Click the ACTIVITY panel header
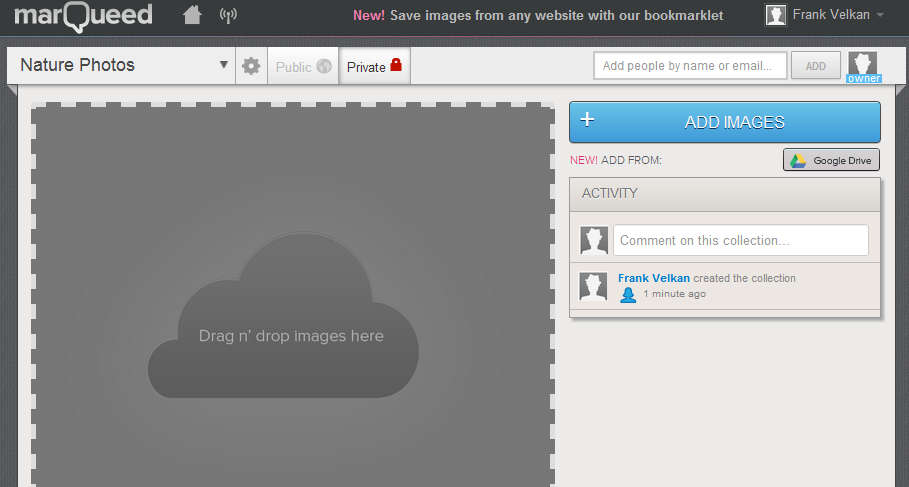Viewport: 909px width, 487px height. click(725, 194)
